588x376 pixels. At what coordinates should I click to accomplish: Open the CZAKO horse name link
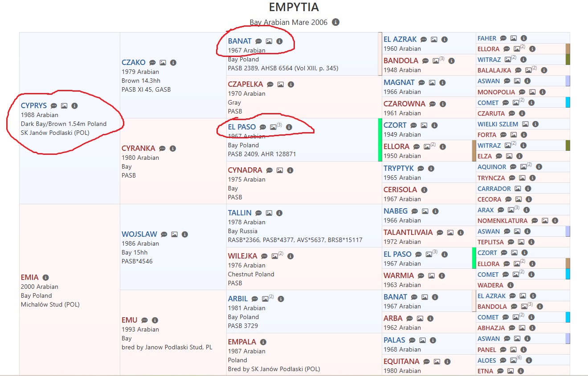click(x=134, y=63)
